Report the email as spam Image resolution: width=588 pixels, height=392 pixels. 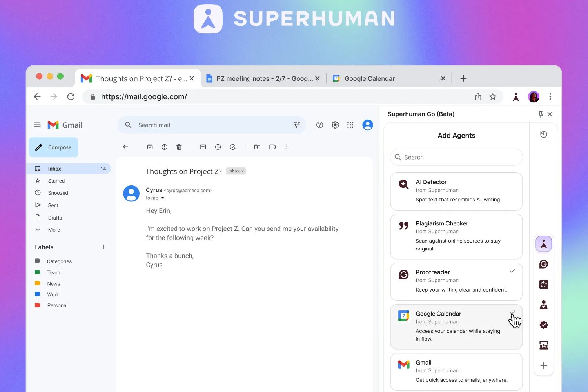tap(164, 147)
